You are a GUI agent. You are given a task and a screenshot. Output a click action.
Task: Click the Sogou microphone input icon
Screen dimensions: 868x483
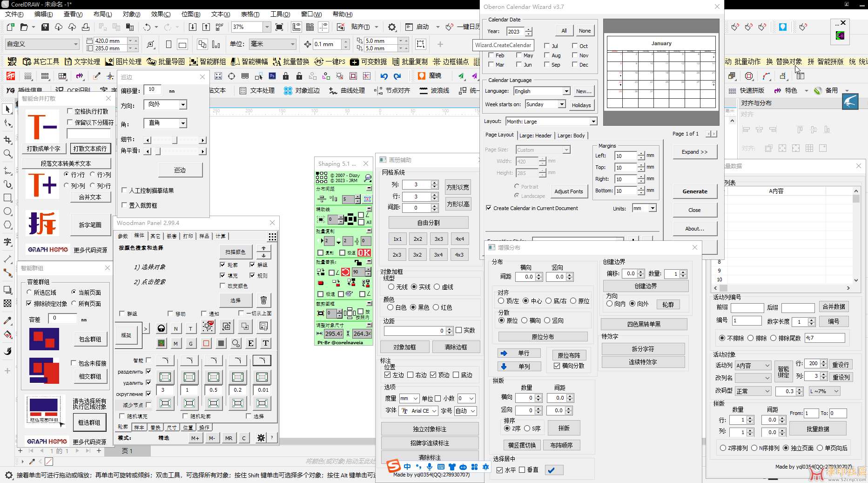click(430, 467)
